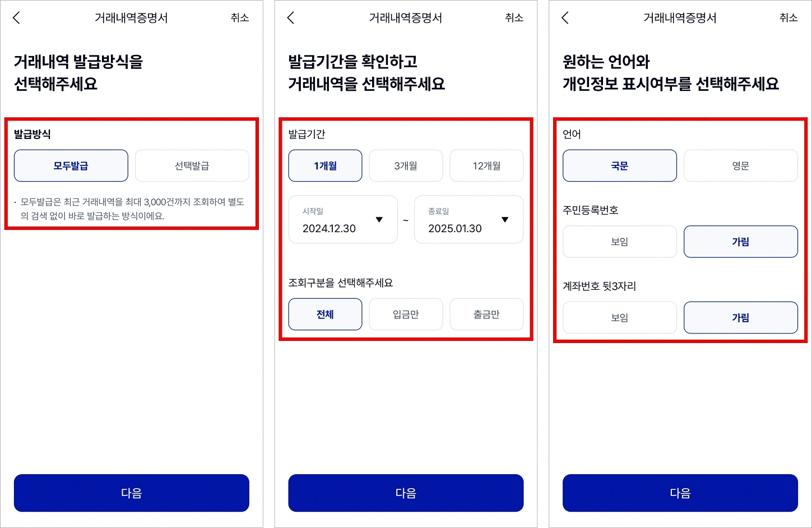
Task: Choose the 12개월 period option
Action: (486, 165)
